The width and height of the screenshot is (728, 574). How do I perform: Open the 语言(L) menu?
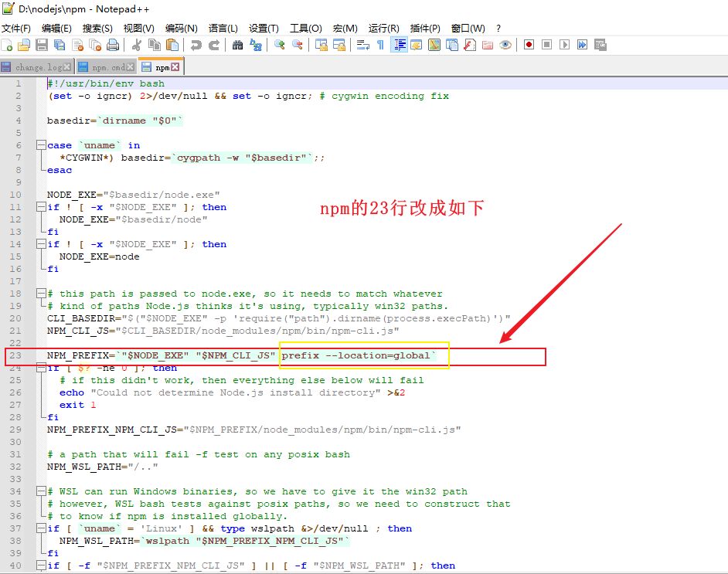pos(223,29)
